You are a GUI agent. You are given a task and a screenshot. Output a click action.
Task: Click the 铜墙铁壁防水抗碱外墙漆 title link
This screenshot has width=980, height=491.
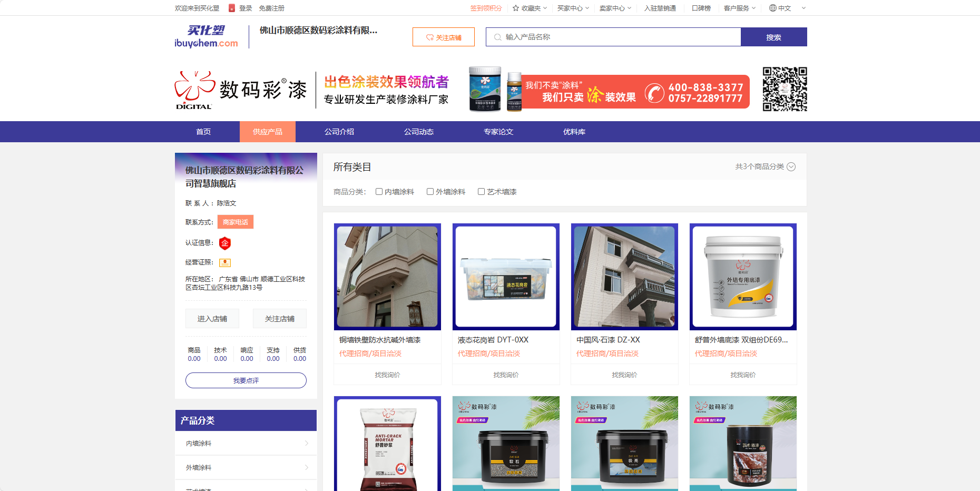380,340
